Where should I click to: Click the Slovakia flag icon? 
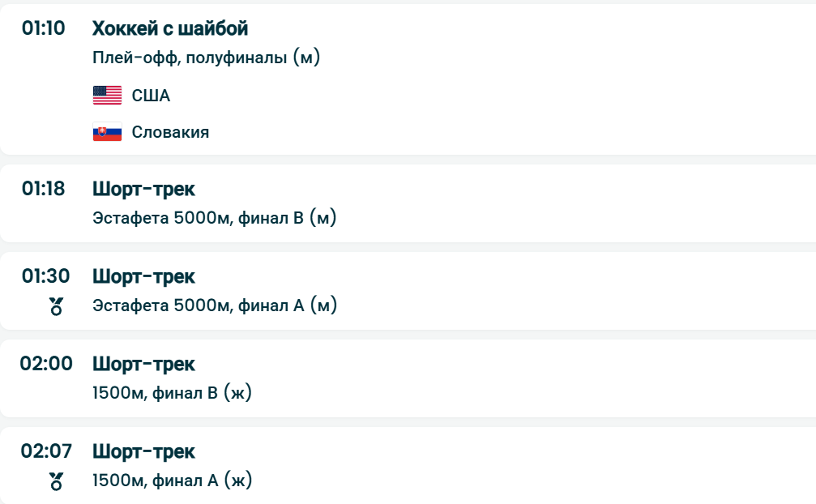click(x=107, y=132)
